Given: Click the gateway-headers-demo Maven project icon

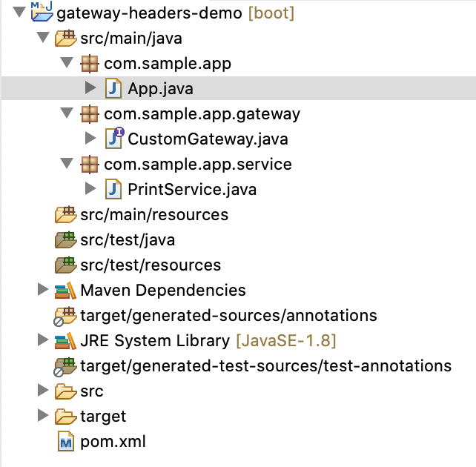Looking at the screenshot, I should pyautogui.click(x=42, y=12).
